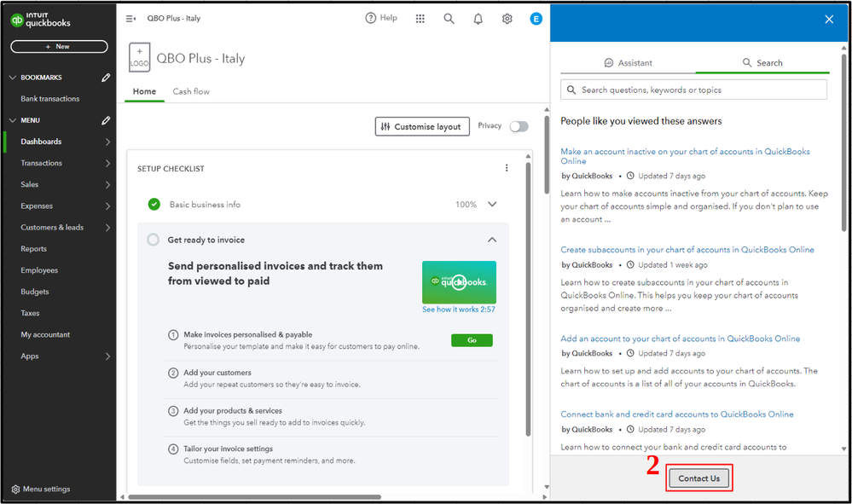Viewport: 852px width, 504px height.
Task: Expand the Customers & leads submenu arrow
Action: (x=107, y=228)
